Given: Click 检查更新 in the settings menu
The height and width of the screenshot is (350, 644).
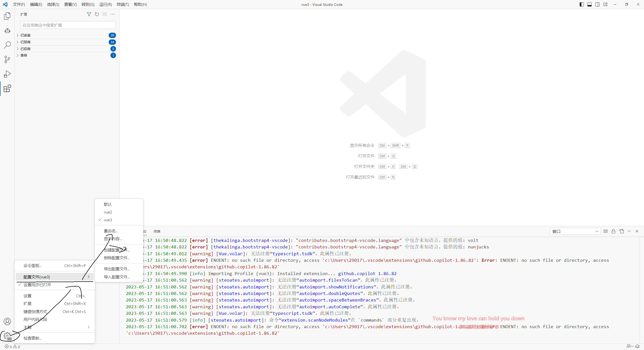Looking at the screenshot, I should click(x=33, y=338).
